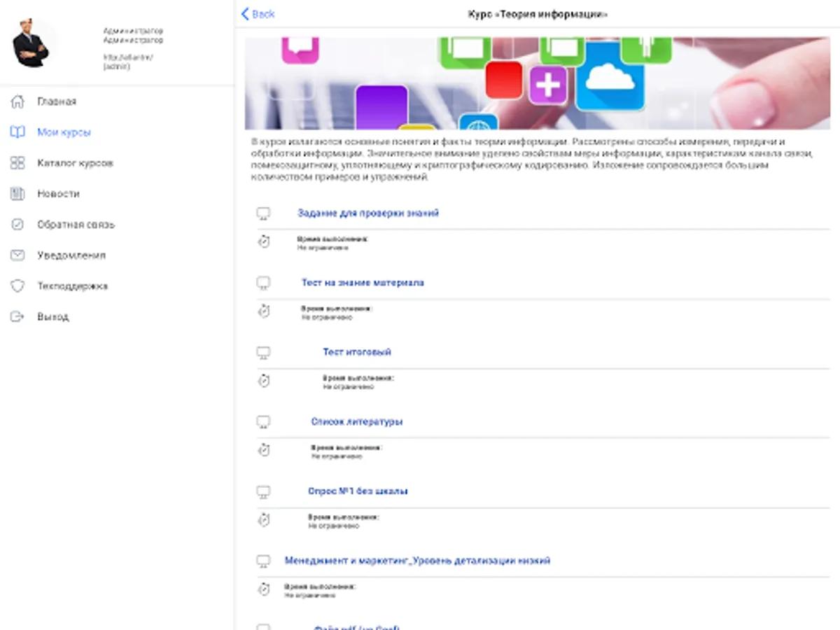Click the Мои курсы book icon
The height and width of the screenshot is (630, 840).
click(x=17, y=132)
